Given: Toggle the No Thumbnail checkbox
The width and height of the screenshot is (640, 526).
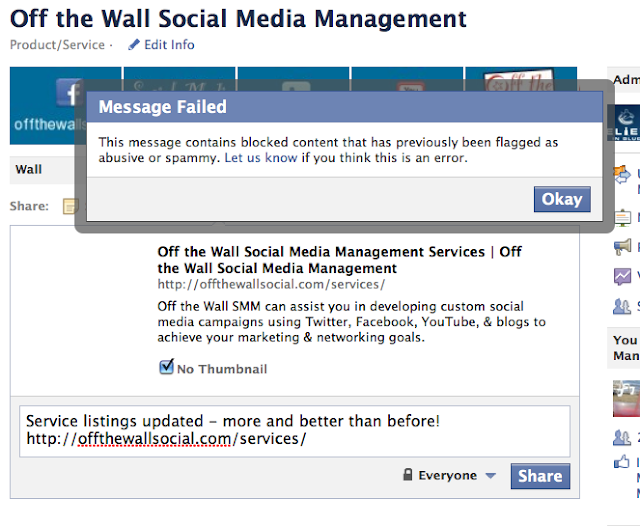Looking at the screenshot, I should pos(167,368).
